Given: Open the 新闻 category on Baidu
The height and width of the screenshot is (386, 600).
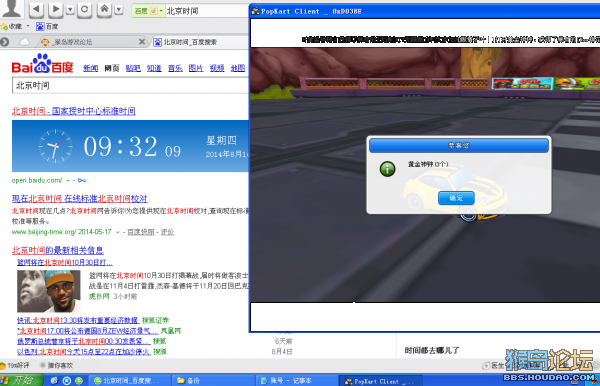Looking at the screenshot, I should tap(91, 68).
